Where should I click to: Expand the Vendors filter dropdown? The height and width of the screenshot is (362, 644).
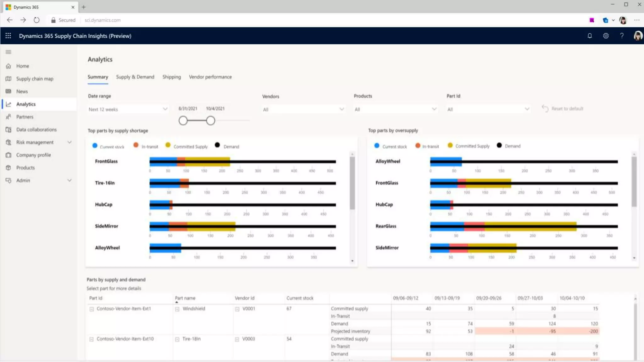click(303, 109)
